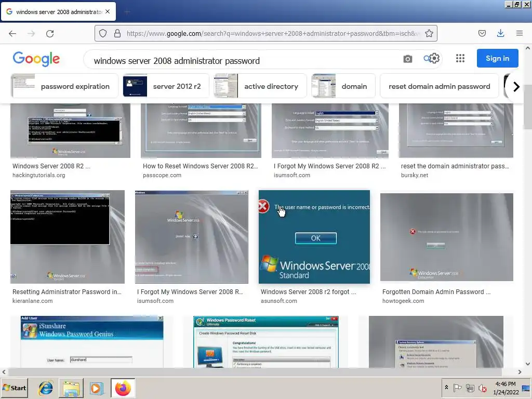Image resolution: width=532 pixels, height=399 pixels.
Task: Click the Sign in button
Action: pos(497,58)
